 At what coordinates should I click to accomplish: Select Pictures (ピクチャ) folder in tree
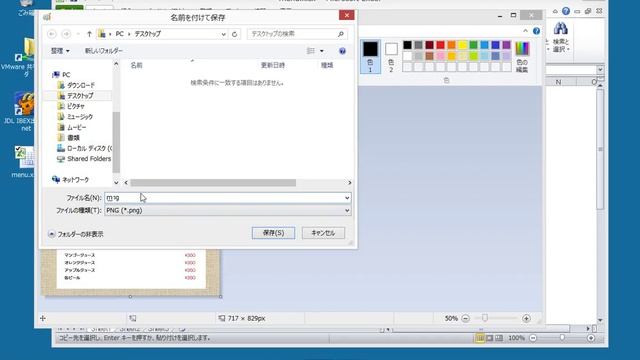[71, 106]
